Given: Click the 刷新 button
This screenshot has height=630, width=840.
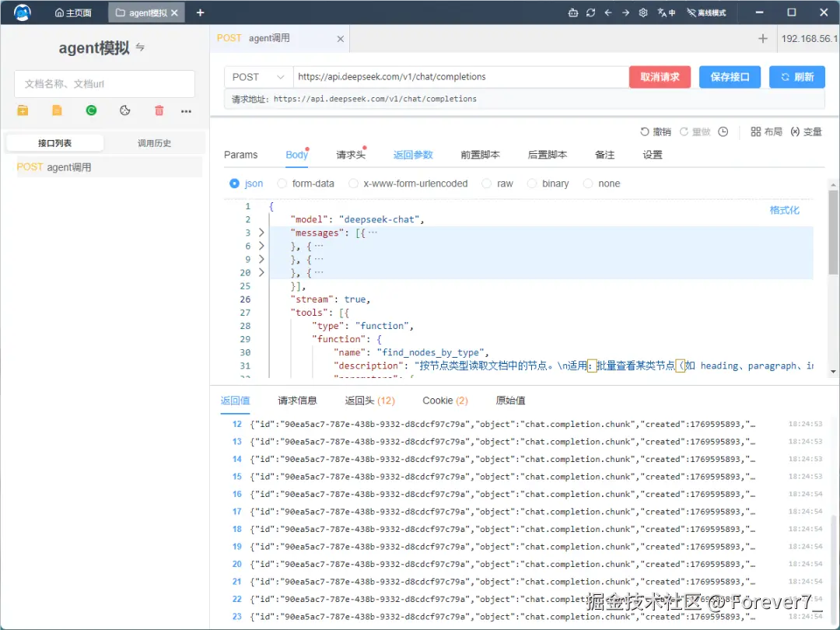Looking at the screenshot, I should [x=796, y=77].
